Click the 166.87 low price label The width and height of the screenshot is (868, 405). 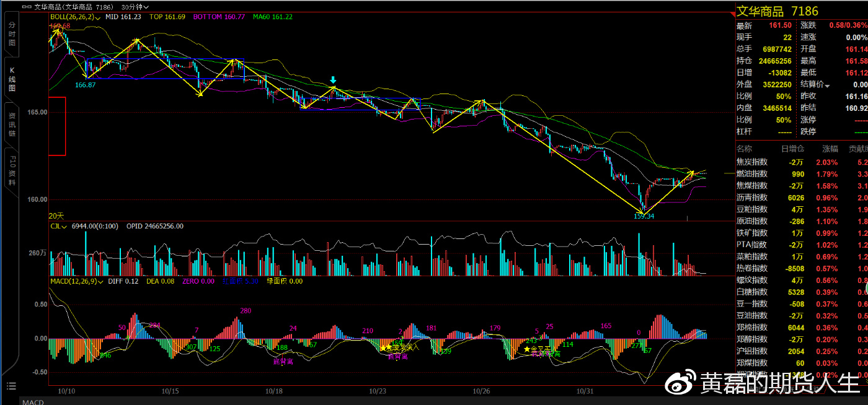(x=85, y=85)
